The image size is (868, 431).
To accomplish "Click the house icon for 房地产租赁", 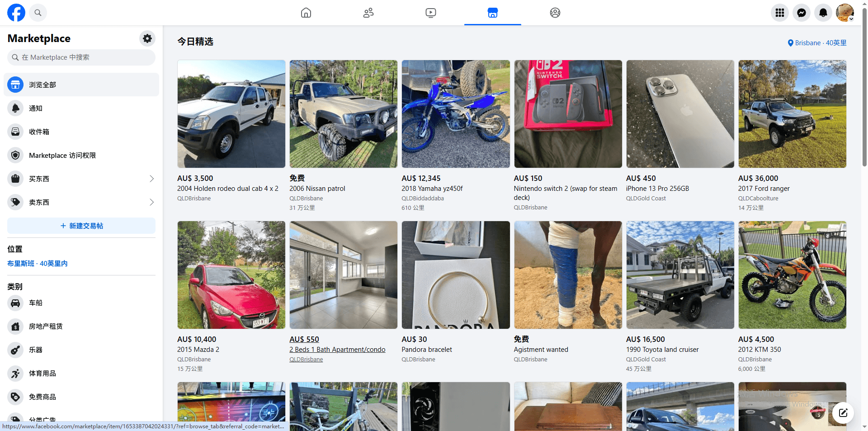I will (x=15, y=326).
